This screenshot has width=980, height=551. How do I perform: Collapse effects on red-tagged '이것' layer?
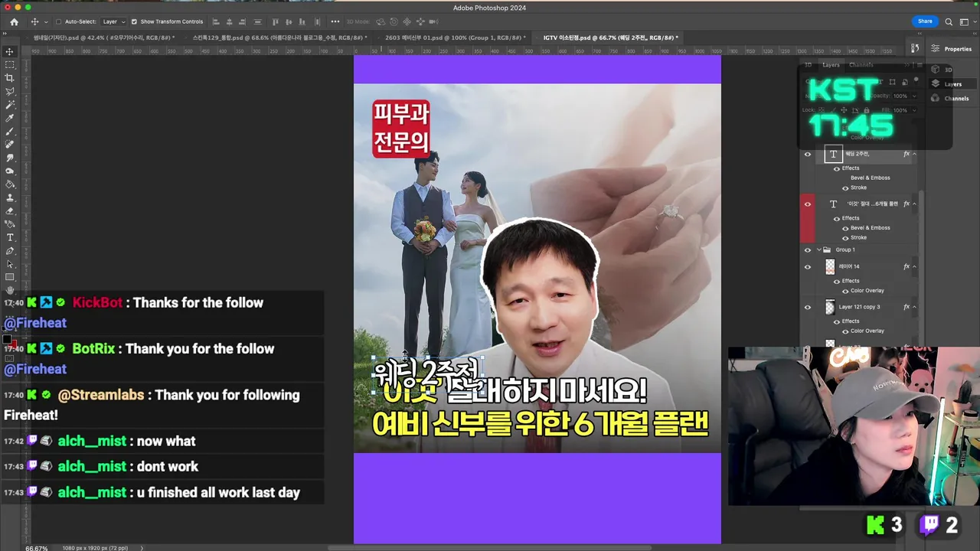point(914,204)
